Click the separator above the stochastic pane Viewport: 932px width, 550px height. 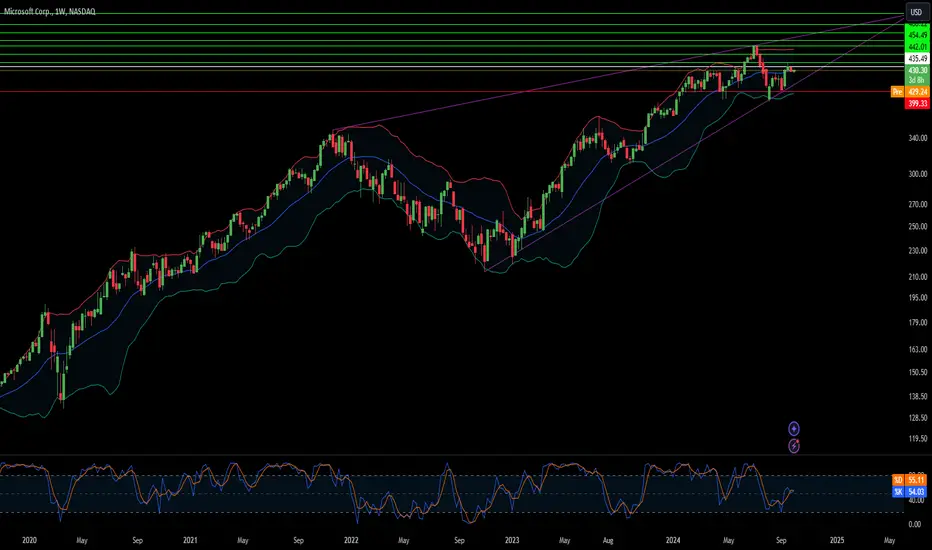click(x=452, y=455)
